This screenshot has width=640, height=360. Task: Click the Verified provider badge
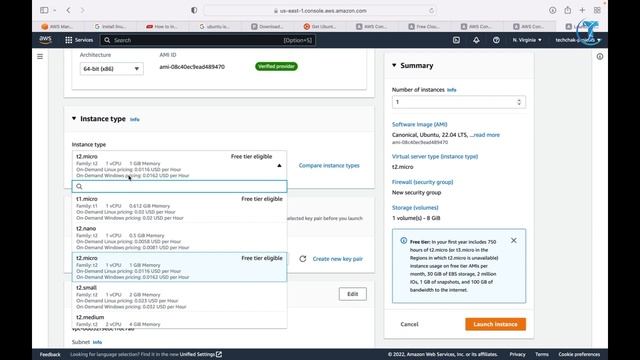[276, 66]
